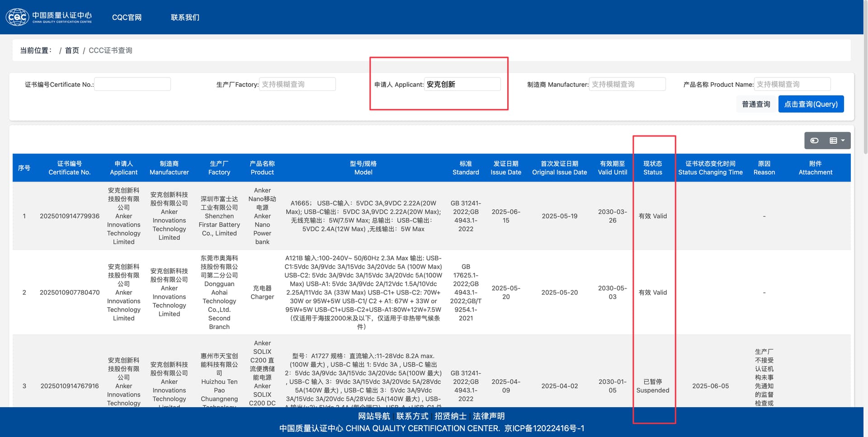Open the 联系我们 menu link
The height and width of the screenshot is (437, 868).
tap(185, 17)
